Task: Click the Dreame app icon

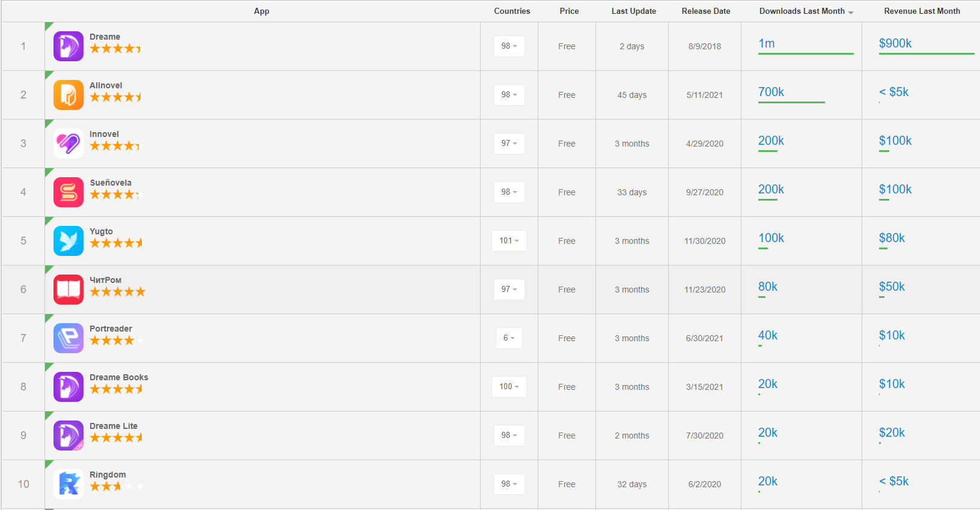Action: click(68, 46)
